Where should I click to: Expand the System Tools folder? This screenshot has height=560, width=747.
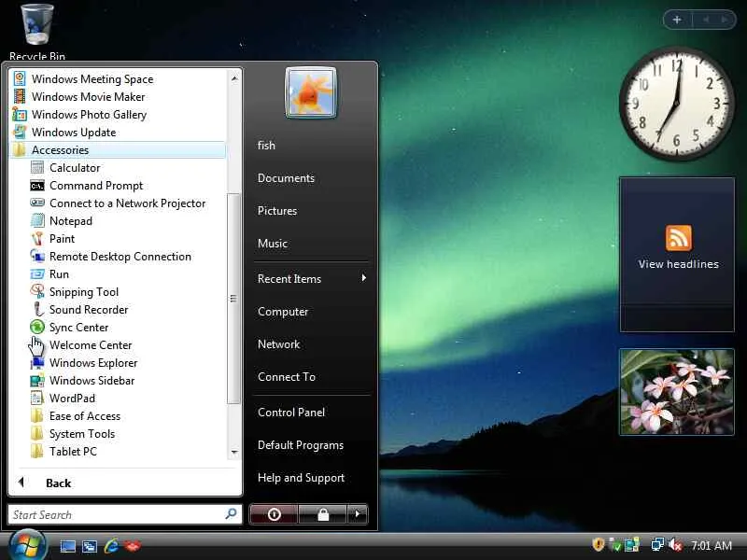(73, 433)
